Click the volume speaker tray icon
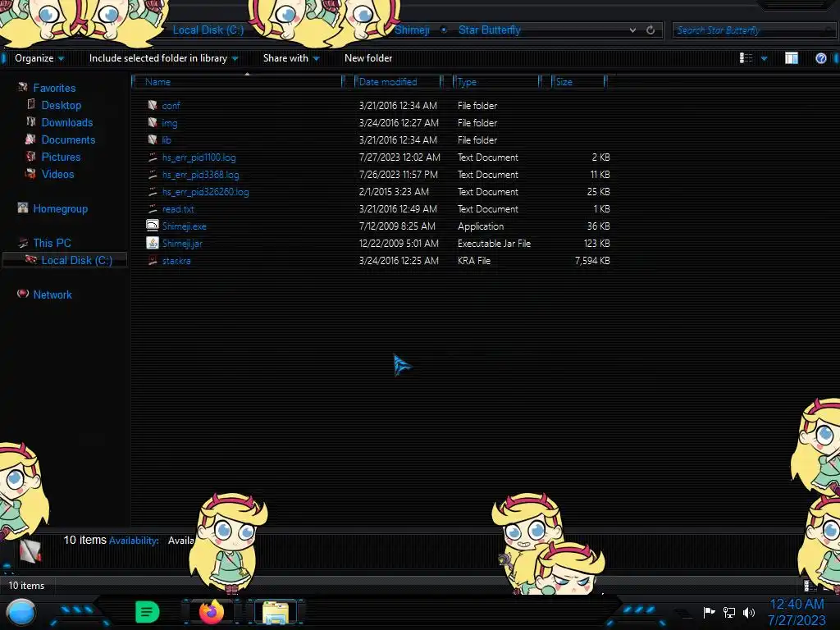 pyautogui.click(x=749, y=612)
